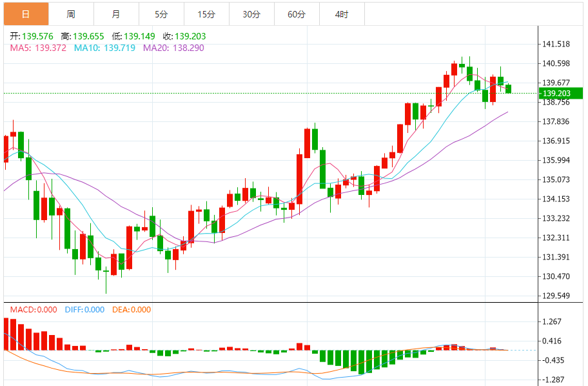Image resolution: width=588 pixels, height=386 pixels.
Task: Select the daily 日 chart tab
Action: click(26, 14)
